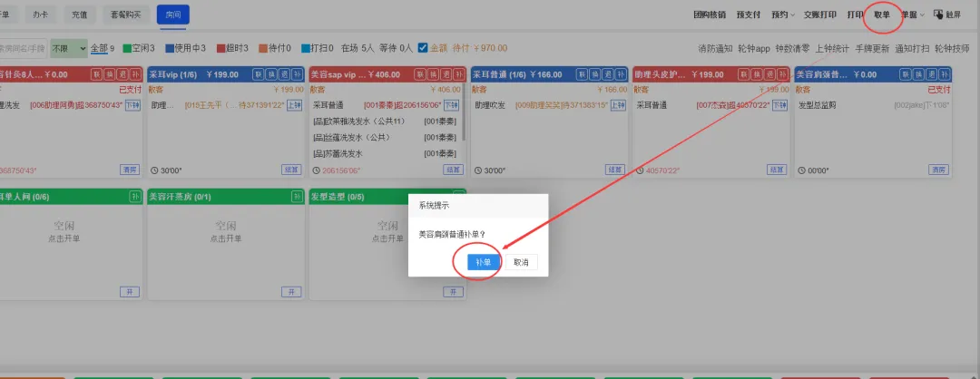
Task: Click 退 icon on 采耳普通 ¥166.00 card
Action: [608, 74]
